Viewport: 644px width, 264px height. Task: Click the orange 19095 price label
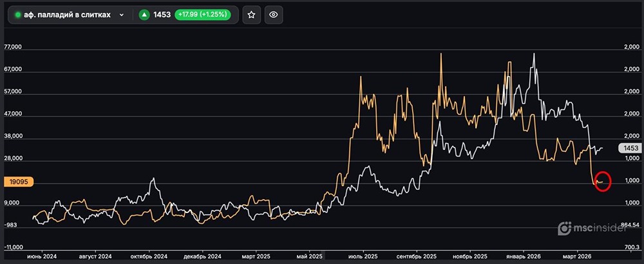click(x=19, y=182)
